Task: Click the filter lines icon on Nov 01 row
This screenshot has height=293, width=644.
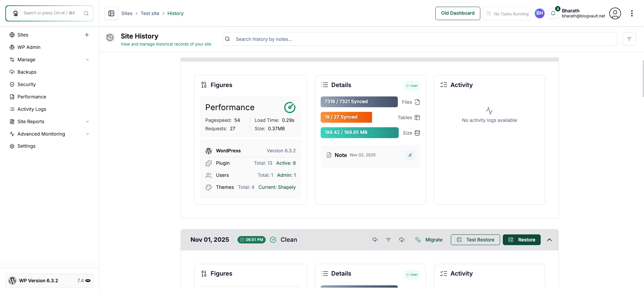Action: click(388, 240)
